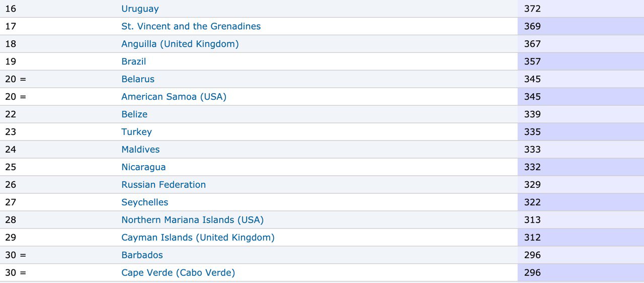The height and width of the screenshot is (283, 644).
Task: Select the Maldives link
Action: 140,150
